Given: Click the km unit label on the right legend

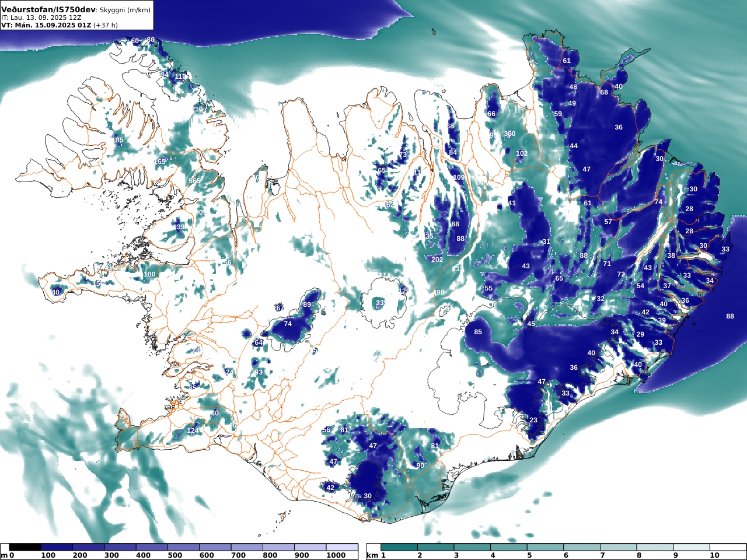Looking at the screenshot, I should [372, 555].
